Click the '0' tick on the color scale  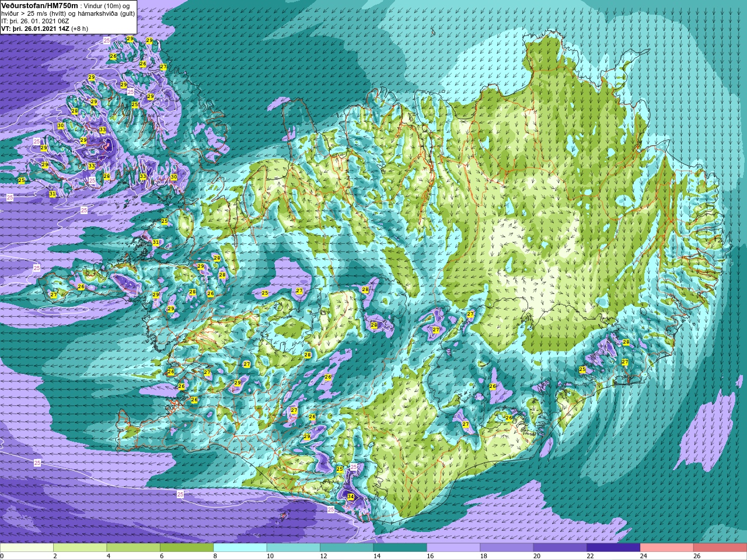[x=2, y=556]
